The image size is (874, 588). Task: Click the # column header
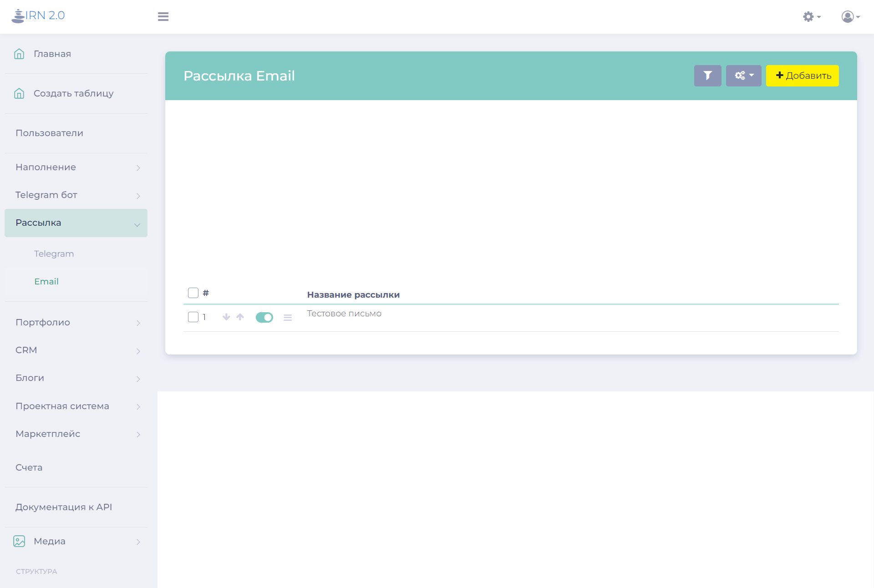pyautogui.click(x=206, y=293)
